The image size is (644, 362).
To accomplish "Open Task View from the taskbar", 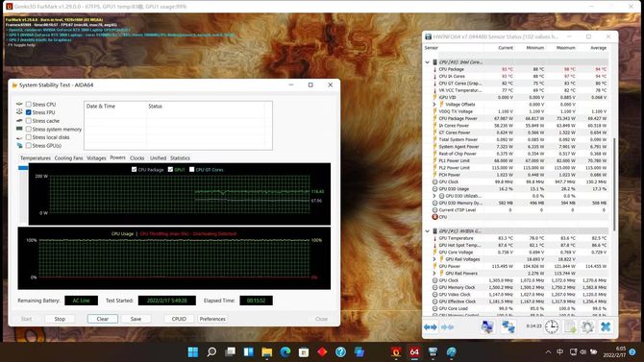I will [230, 351].
